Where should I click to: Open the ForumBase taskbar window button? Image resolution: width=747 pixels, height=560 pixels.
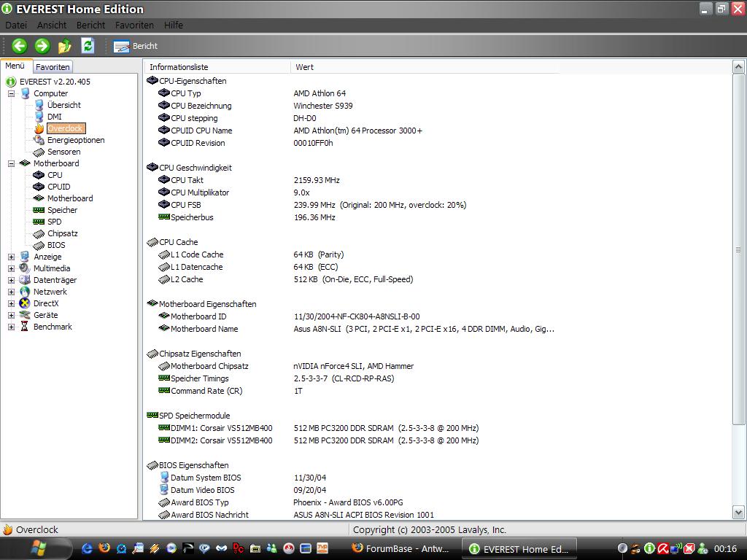[x=403, y=548]
